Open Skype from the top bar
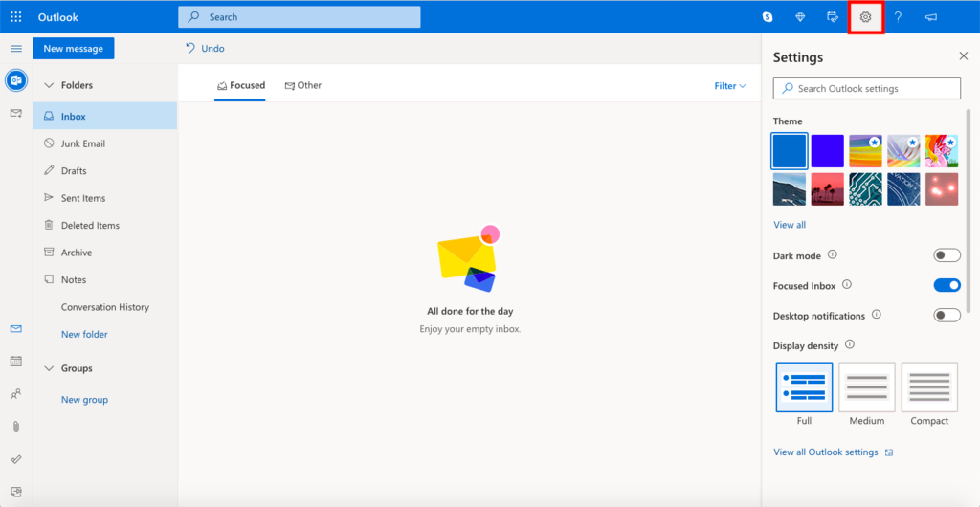The width and height of the screenshot is (980, 507). (768, 17)
